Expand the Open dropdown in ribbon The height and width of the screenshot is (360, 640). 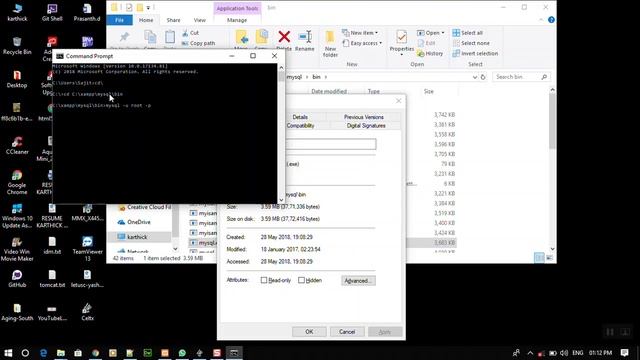tap(431, 33)
